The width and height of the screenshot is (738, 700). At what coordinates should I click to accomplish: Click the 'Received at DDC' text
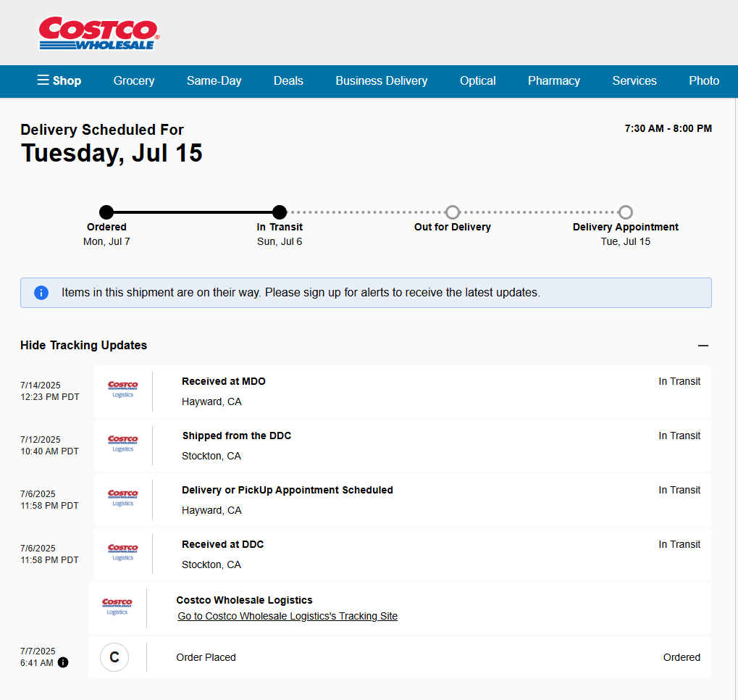tap(222, 544)
